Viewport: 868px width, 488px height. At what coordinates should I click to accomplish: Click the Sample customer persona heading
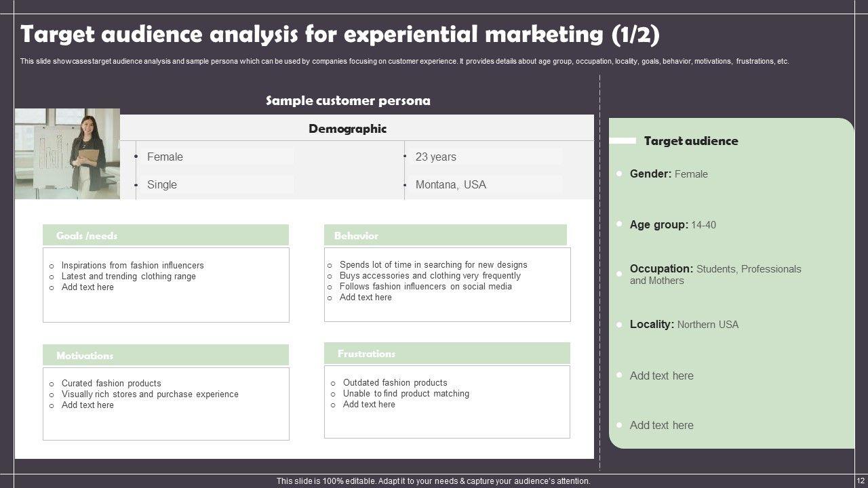pyautogui.click(x=348, y=101)
